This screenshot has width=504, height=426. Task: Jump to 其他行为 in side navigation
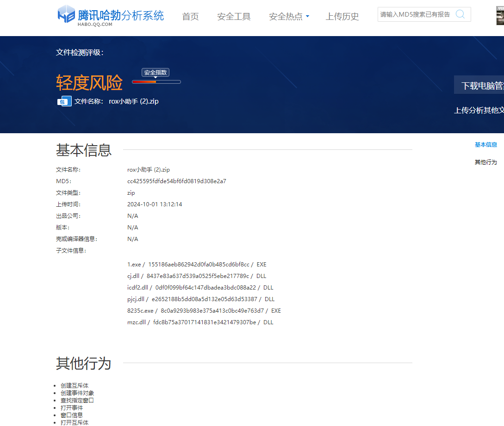(485, 162)
